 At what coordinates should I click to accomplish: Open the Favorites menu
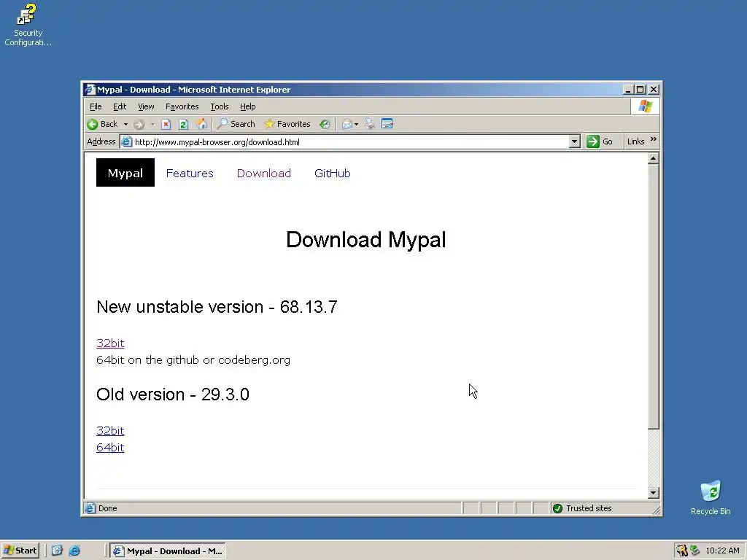(182, 106)
